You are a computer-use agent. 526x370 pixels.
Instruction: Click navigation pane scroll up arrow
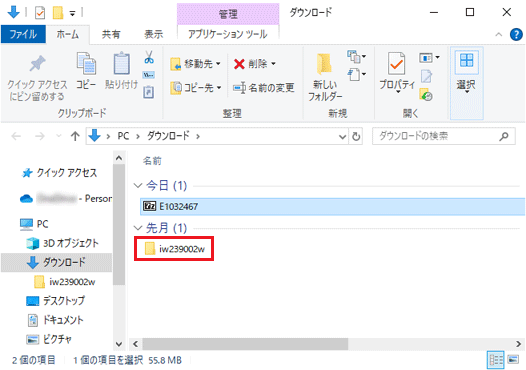[x=119, y=158]
